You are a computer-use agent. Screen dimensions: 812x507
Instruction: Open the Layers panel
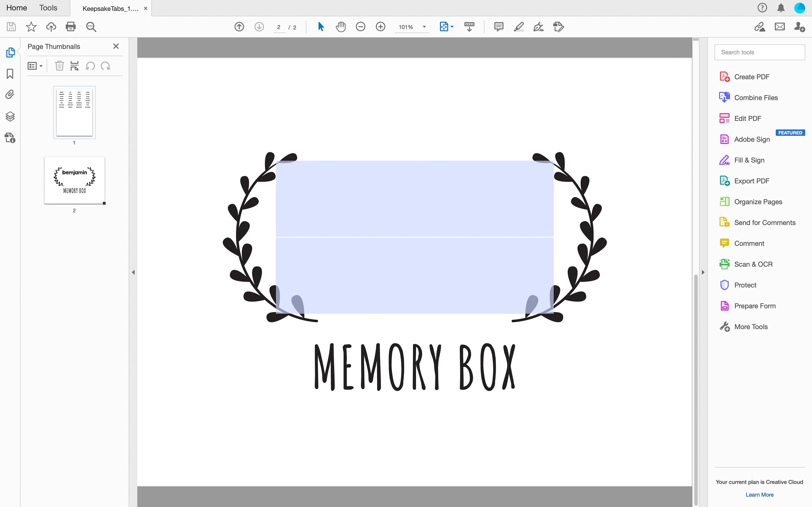(x=10, y=116)
